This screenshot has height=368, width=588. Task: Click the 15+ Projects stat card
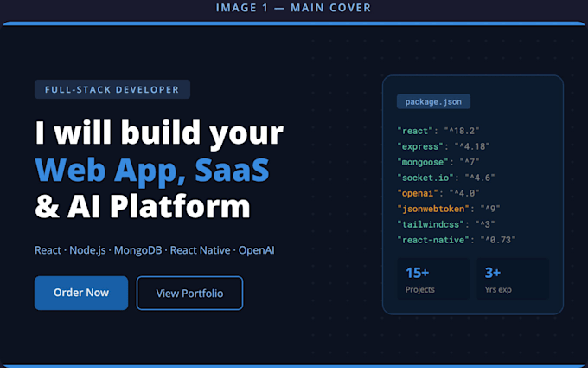click(x=433, y=279)
